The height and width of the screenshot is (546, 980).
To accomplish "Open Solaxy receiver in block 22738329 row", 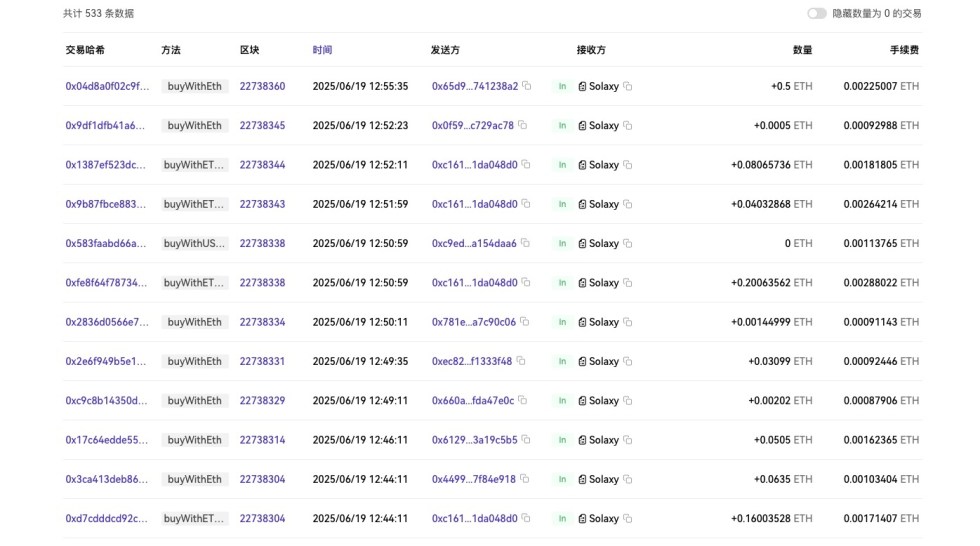I will tap(604, 401).
